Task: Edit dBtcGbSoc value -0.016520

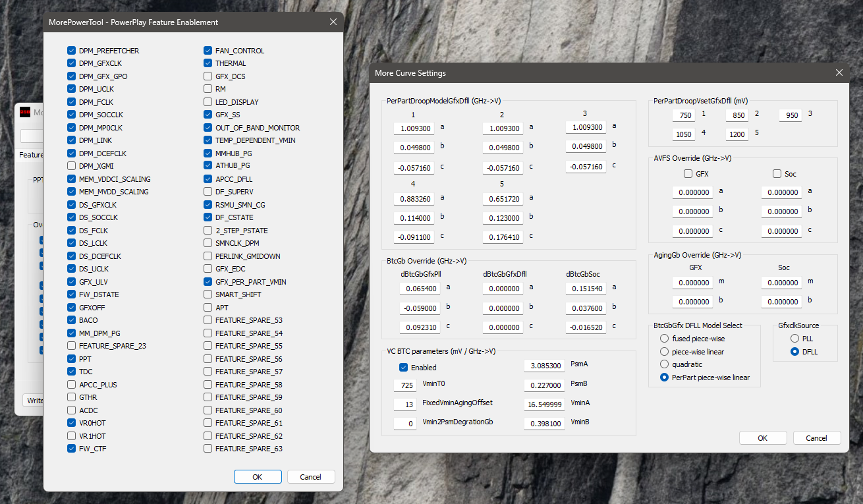Action: coord(586,327)
